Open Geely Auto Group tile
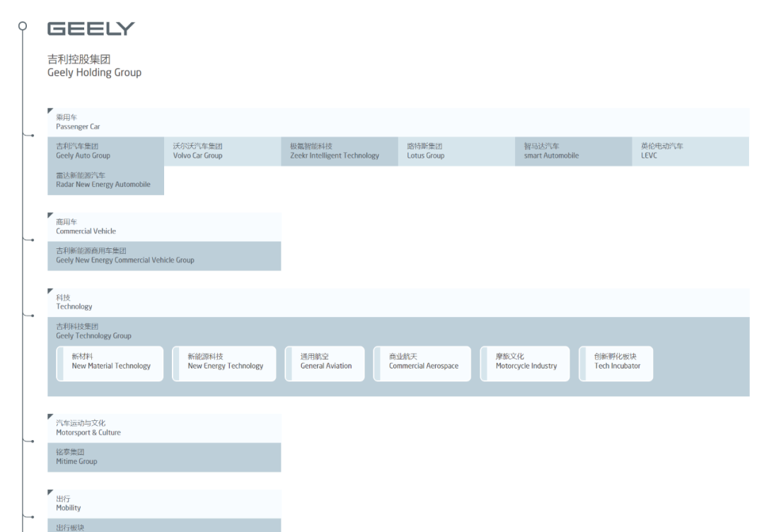This screenshot has height=532, width=764. [x=105, y=151]
